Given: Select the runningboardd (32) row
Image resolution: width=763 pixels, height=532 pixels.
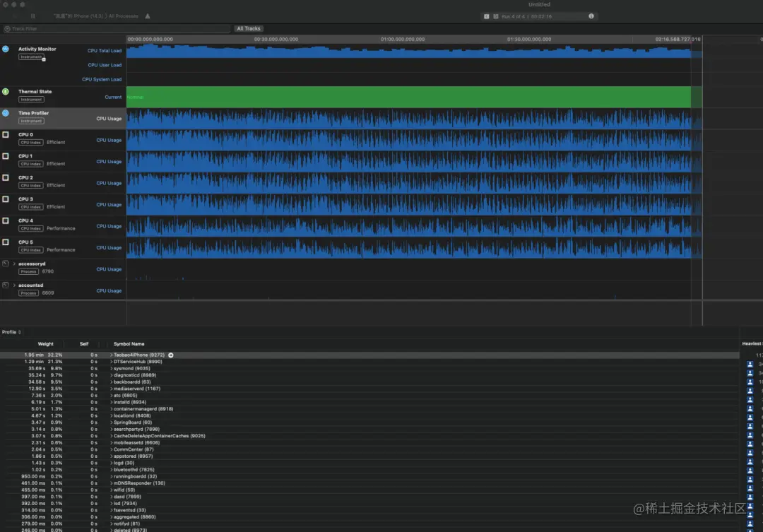Looking at the screenshot, I should 369,476.
